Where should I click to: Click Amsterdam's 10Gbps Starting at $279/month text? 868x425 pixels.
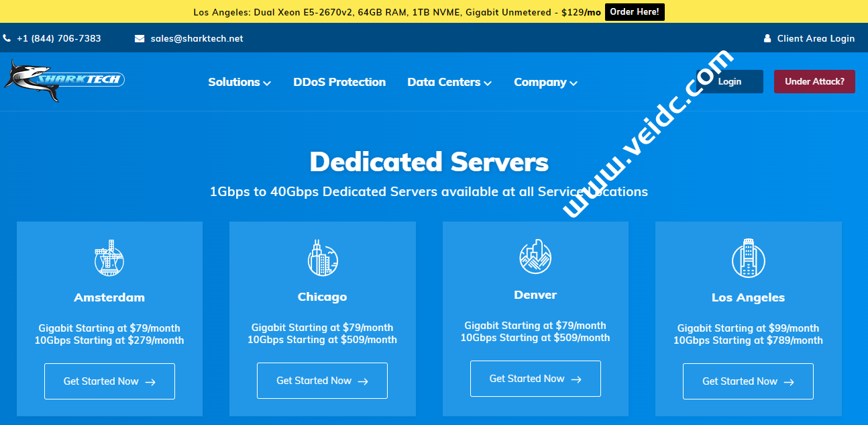point(109,340)
